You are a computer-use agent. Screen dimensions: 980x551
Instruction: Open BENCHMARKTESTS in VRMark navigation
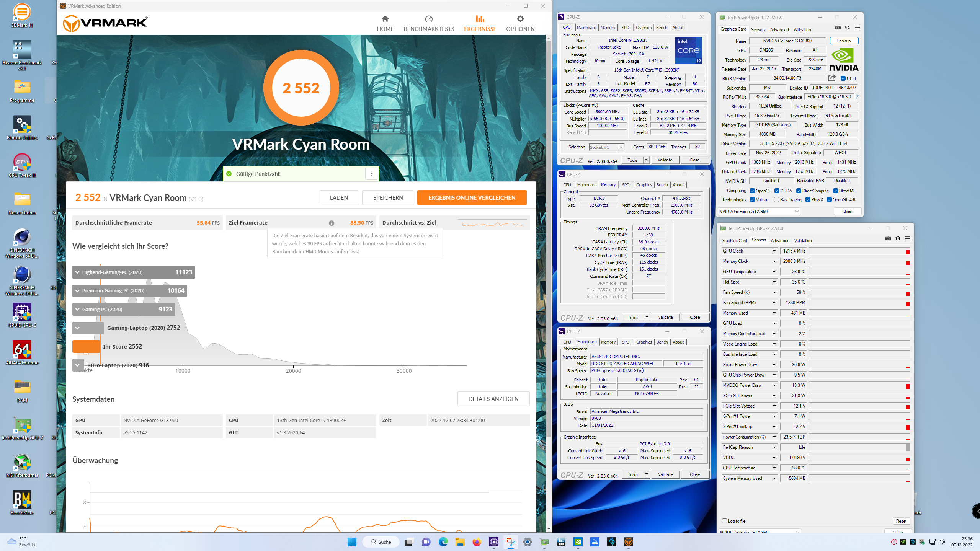click(429, 23)
